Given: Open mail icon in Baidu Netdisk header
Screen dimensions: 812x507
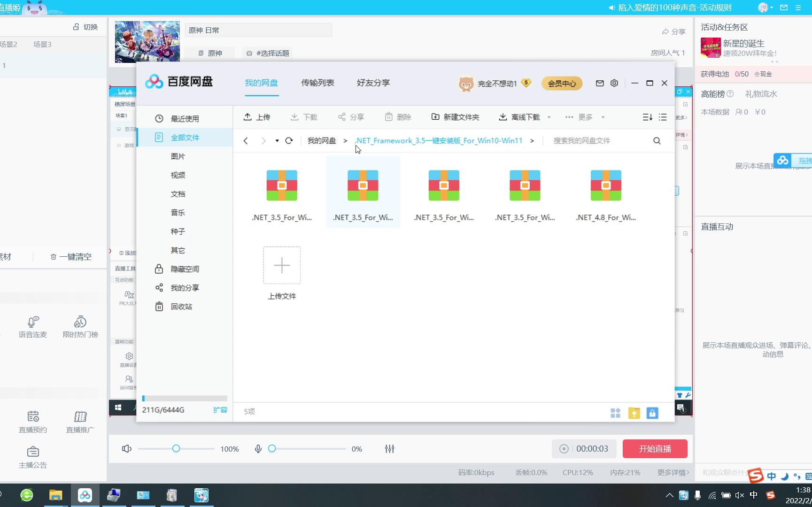Looking at the screenshot, I should [x=600, y=83].
